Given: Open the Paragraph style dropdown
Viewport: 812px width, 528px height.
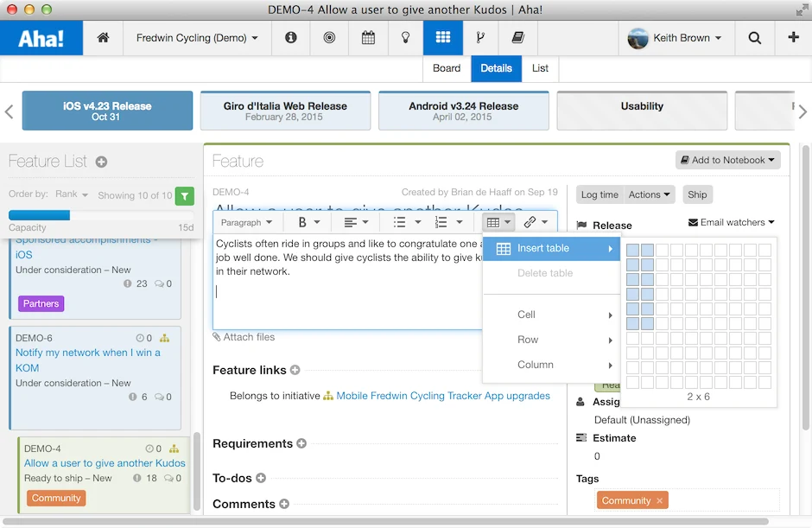Looking at the screenshot, I should (246, 222).
